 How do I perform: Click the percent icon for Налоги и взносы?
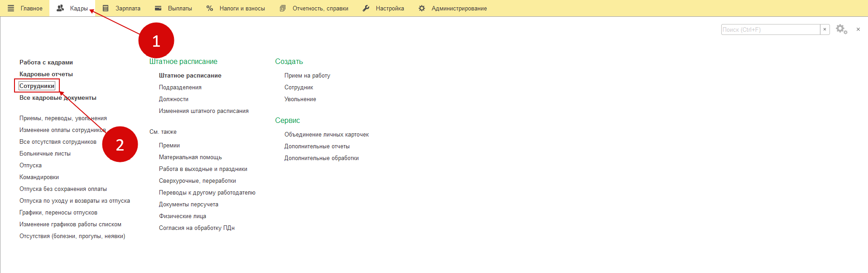click(210, 8)
